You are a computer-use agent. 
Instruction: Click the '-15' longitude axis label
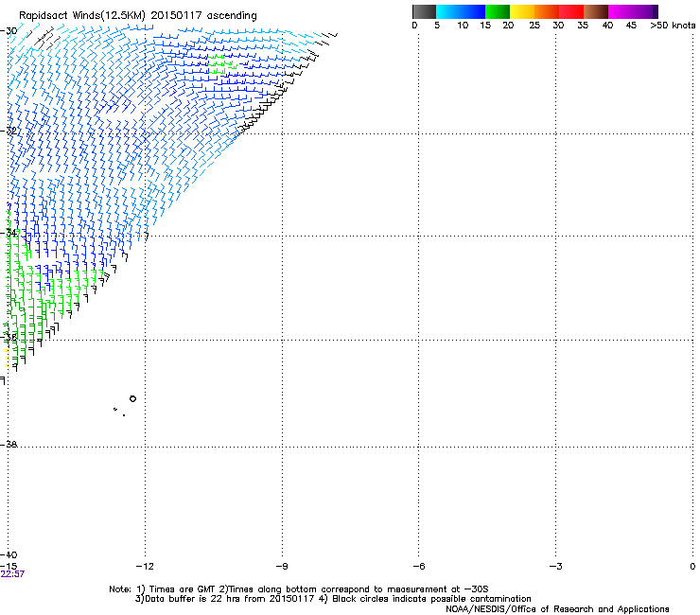pyautogui.click(x=9, y=567)
